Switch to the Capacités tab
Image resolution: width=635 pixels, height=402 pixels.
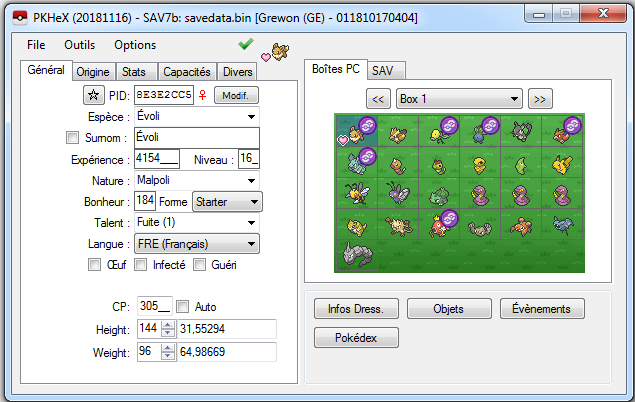(x=187, y=72)
